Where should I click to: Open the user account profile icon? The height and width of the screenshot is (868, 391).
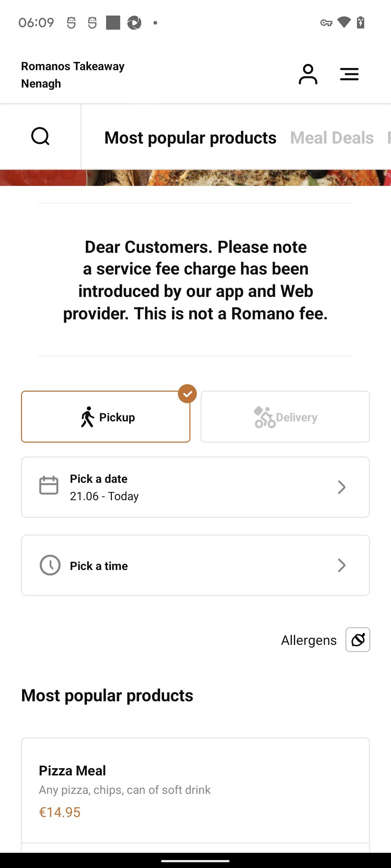click(x=308, y=75)
